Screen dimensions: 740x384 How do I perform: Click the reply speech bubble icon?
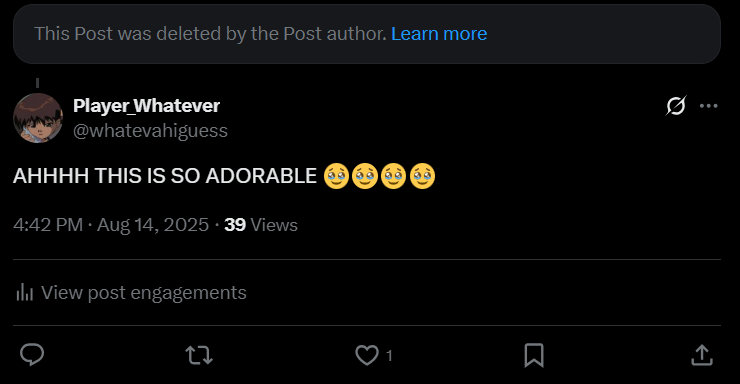pyautogui.click(x=32, y=355)
